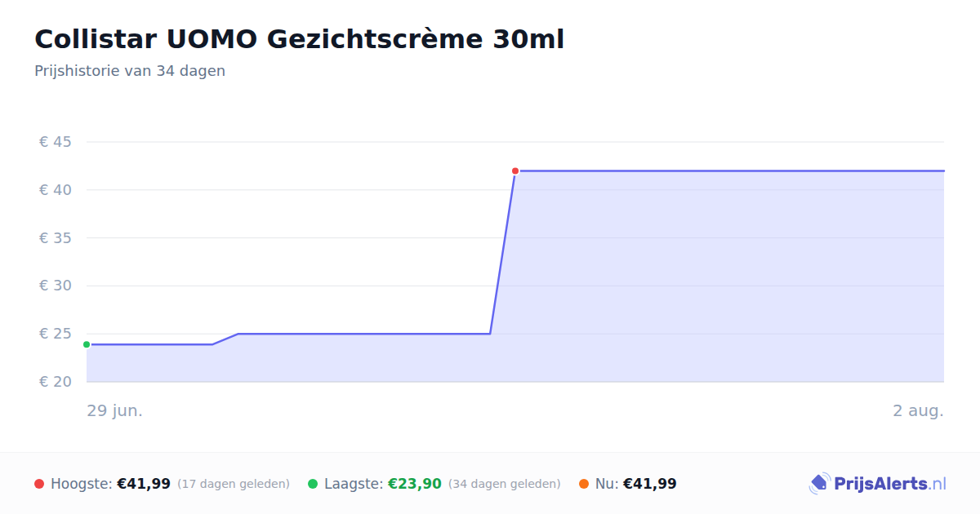Screen dimensions: 980x514
Task: Click the € 30 axis label
Action: point(56,286)
